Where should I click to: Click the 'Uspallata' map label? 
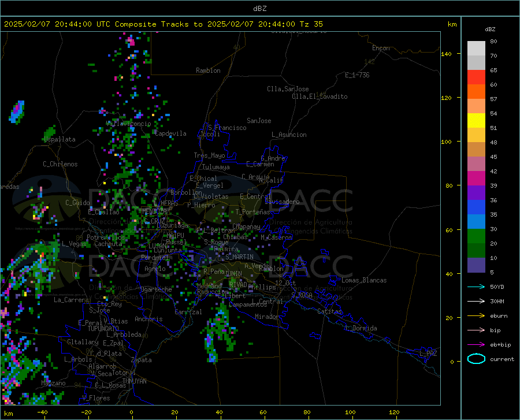click(60, 139)
